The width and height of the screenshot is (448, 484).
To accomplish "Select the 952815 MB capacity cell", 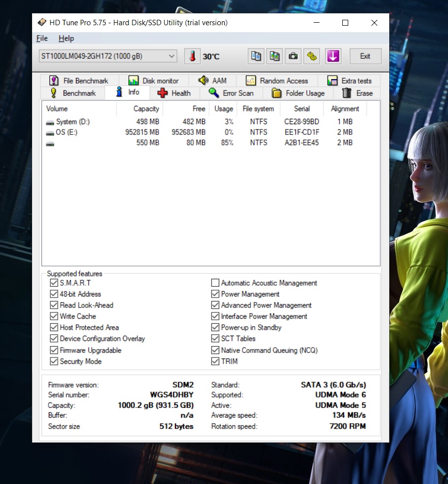I will click(142, 132).
